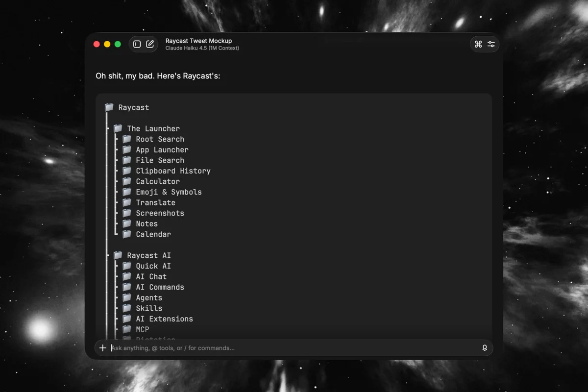Click the Screenshots folder icon
The width and height of the screenshot is (588, 392).
click(x=127, y=213)
